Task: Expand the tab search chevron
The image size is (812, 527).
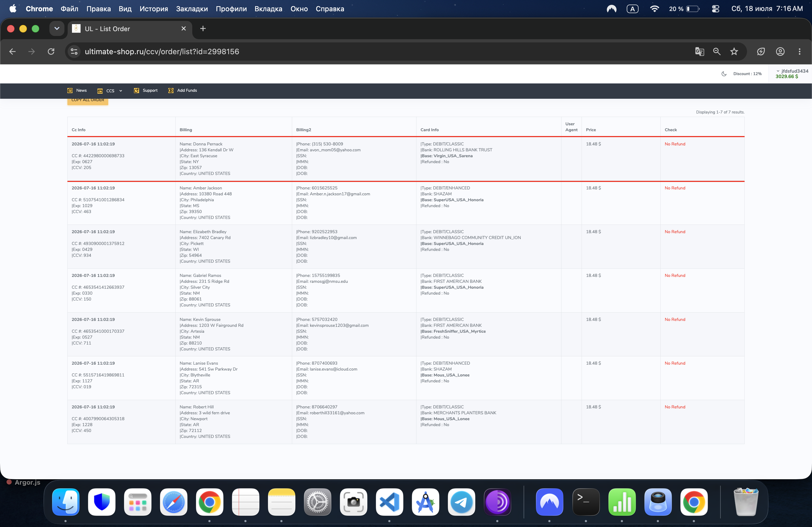Action: 57,29
